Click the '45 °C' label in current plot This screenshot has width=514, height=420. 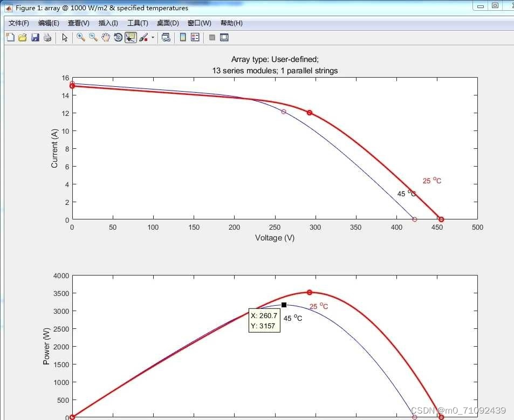click(407, 194)
